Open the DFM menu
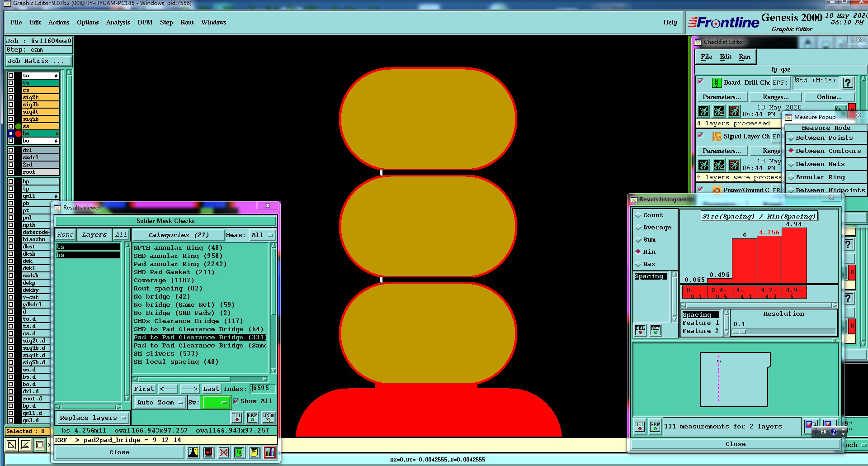The width and height of the screenshot is (868, 466). (145, 23)
